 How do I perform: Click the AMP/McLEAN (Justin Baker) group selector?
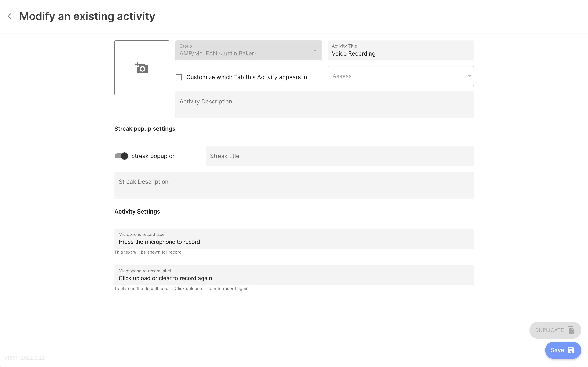point(248,50)
